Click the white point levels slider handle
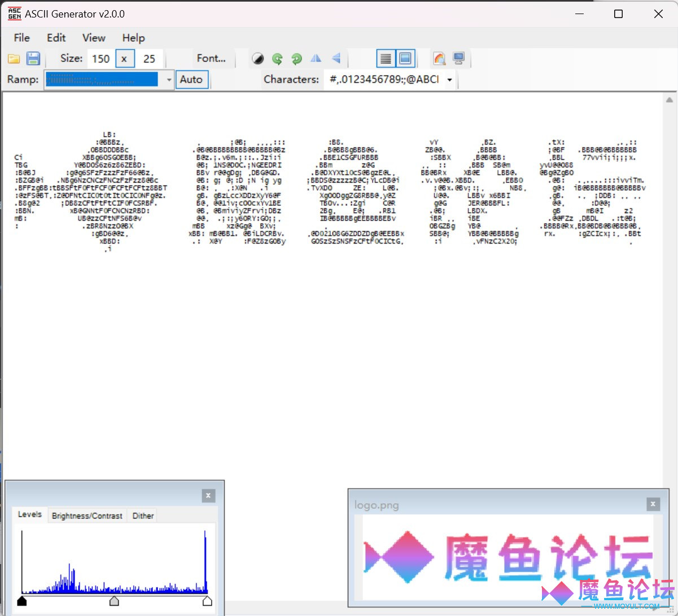This screenshot has height=616, width=678. pyautogui.click(x=207, y=601)
